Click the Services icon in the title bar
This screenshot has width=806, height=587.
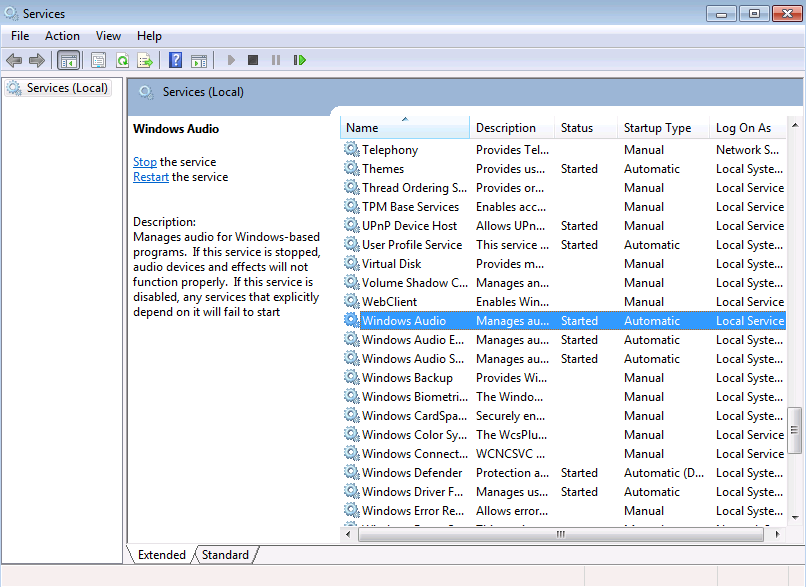click(x=11, y=13)
